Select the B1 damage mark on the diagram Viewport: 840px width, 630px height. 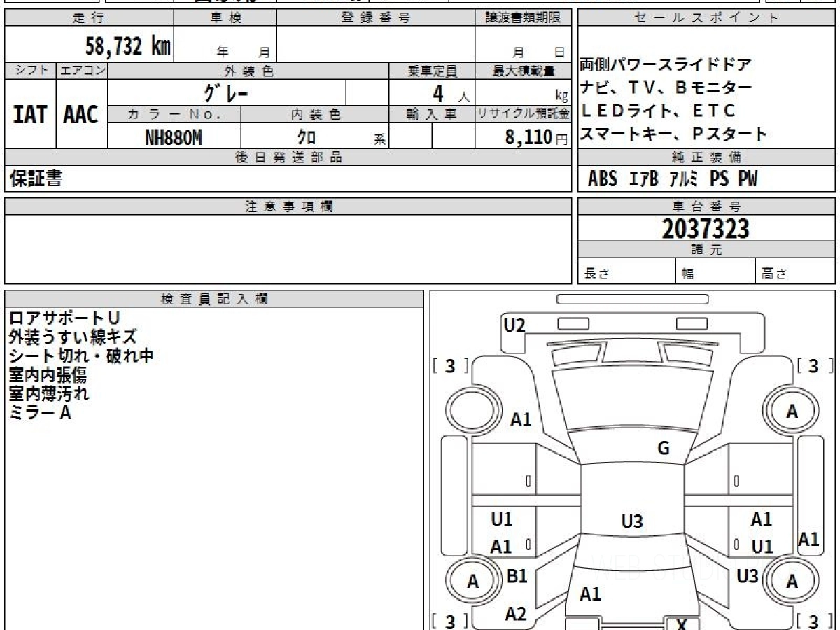pos(517,576)
